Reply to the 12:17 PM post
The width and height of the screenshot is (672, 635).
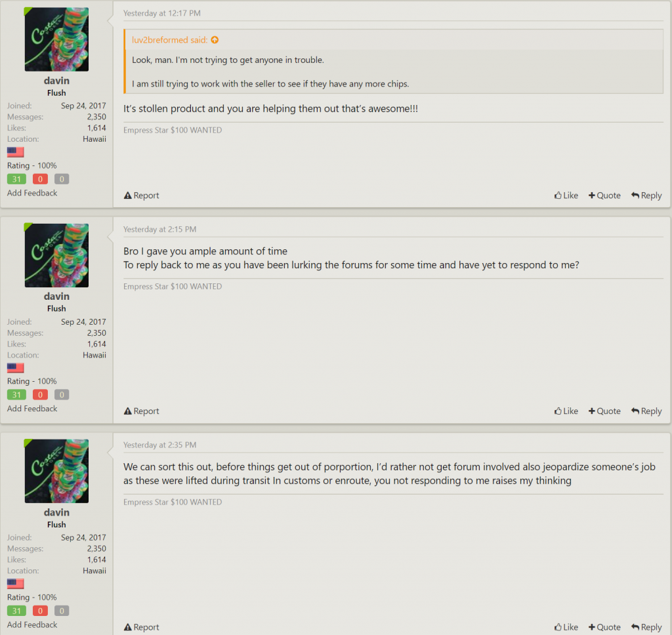tap(646, 195)
